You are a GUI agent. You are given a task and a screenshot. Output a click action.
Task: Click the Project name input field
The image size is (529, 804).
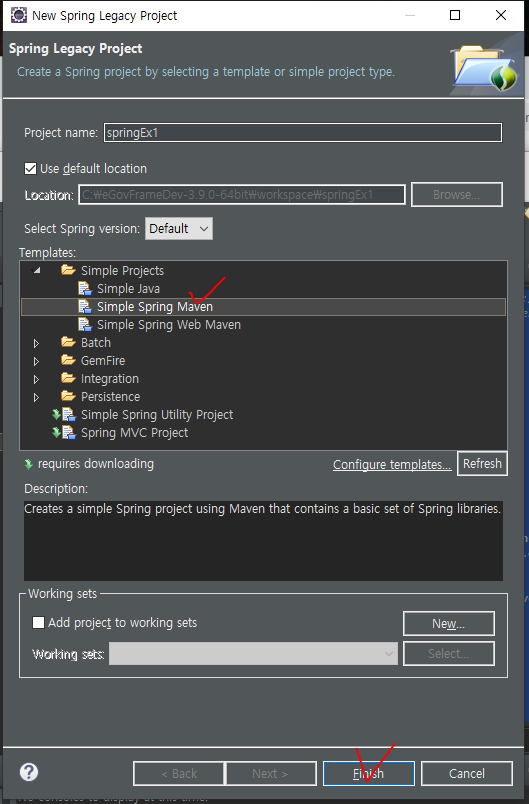pos(303,132)
